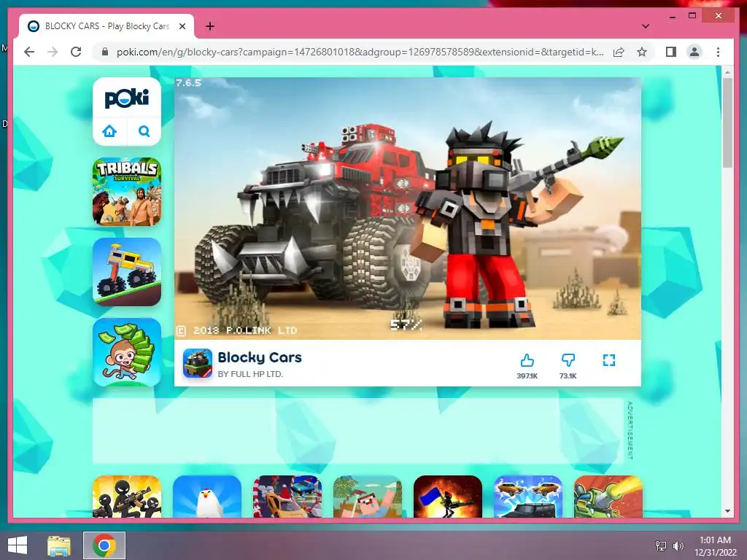Click the Chrome taskbar icon
This screenshot has width=747, height=560.
click(x=104, y=545)
